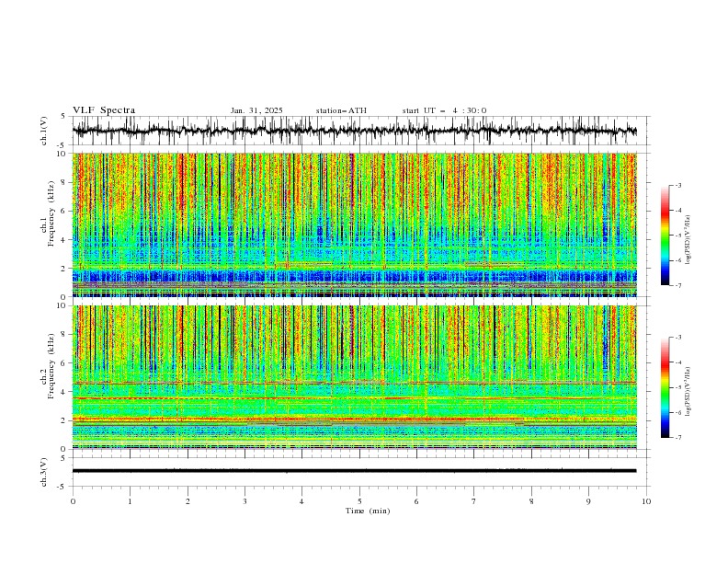Click the 'Time (min)' axis label

368,511
